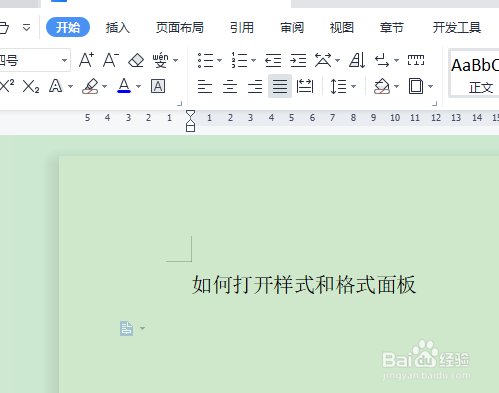Click the ruler indent marker

tap(190, 121)
